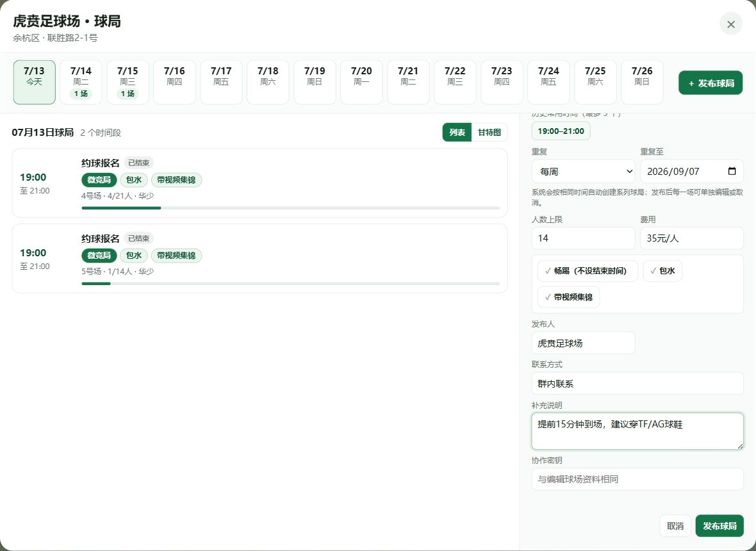This screenshot has width=756, height=551.
Task: Click 带视频集锦 tag on the 4号场 card
Action: (x=176, y=180)
